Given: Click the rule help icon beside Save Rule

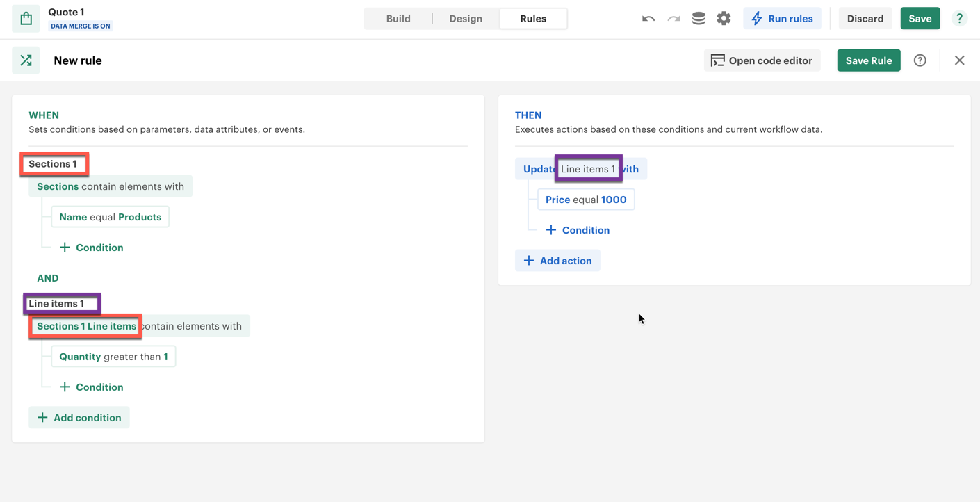Looking at the screenshot, I should (x=920, y=60).
